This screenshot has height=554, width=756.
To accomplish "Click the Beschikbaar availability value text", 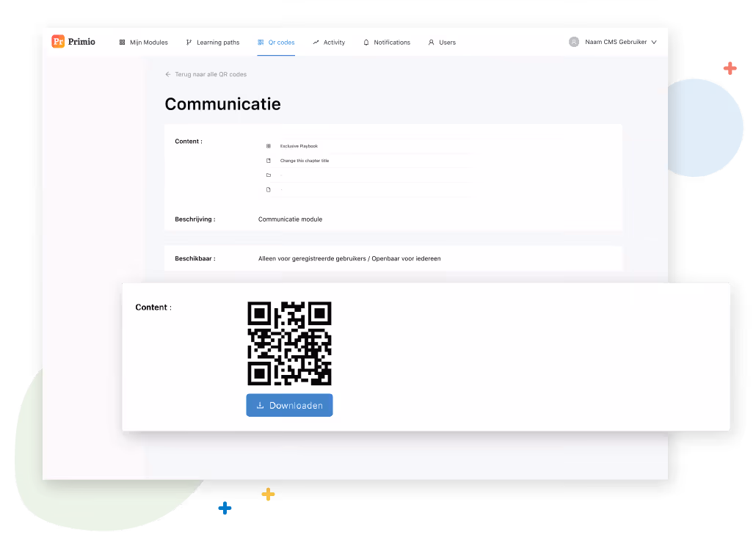I will click(349, 258).
